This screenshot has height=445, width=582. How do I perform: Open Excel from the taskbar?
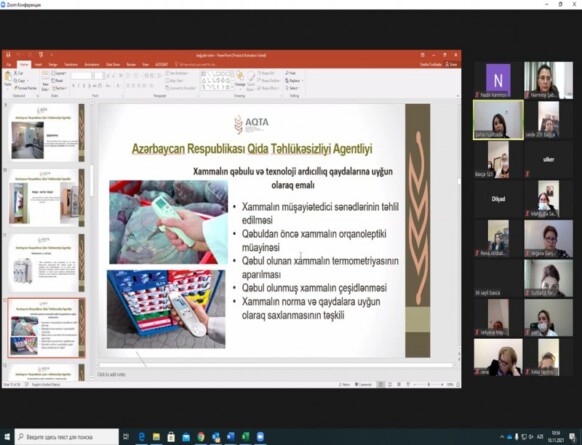(245, 437)
